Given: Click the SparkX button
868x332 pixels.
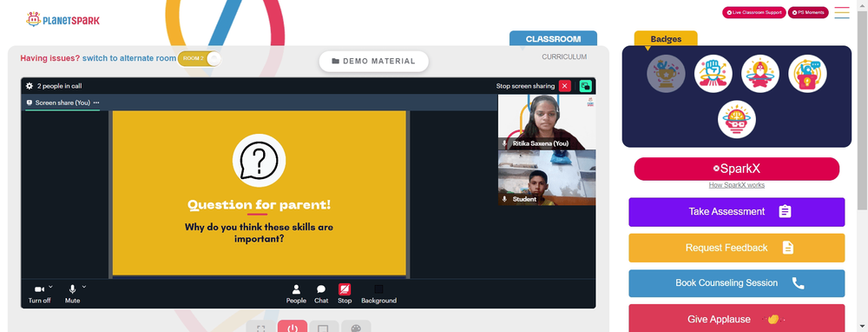Looking at the screenshot, I should point(736,169).
